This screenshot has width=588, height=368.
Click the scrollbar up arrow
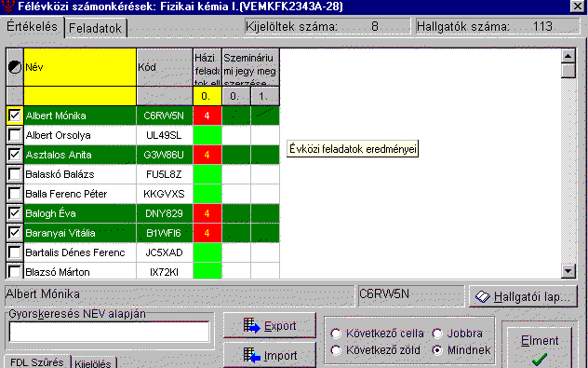[x=568, y=56]
